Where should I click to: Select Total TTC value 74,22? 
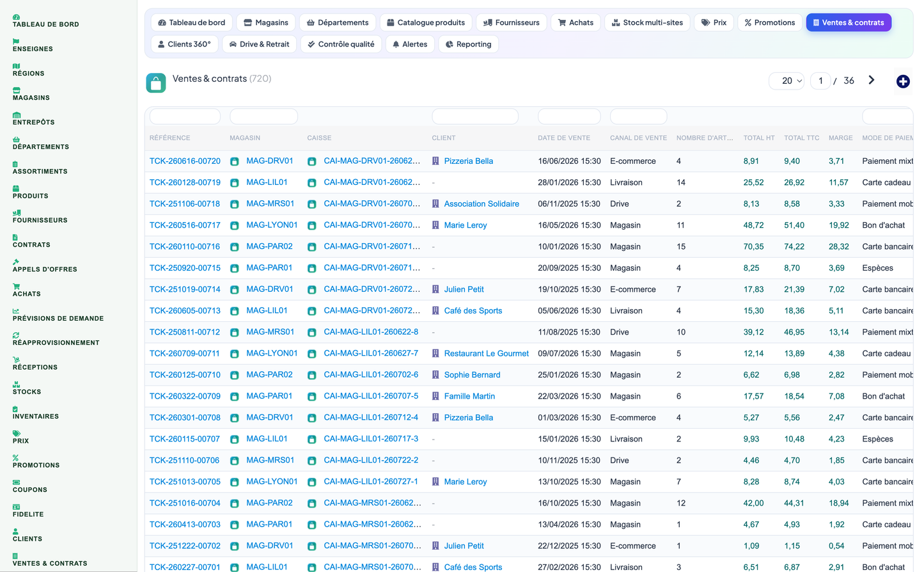(794, 247)
